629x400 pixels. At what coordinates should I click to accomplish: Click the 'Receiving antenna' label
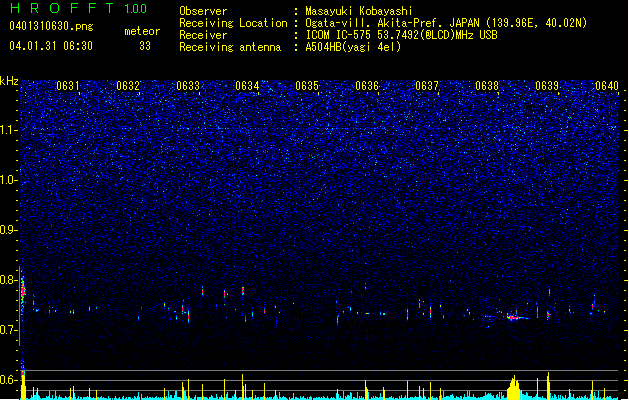[x=230, y=47]
